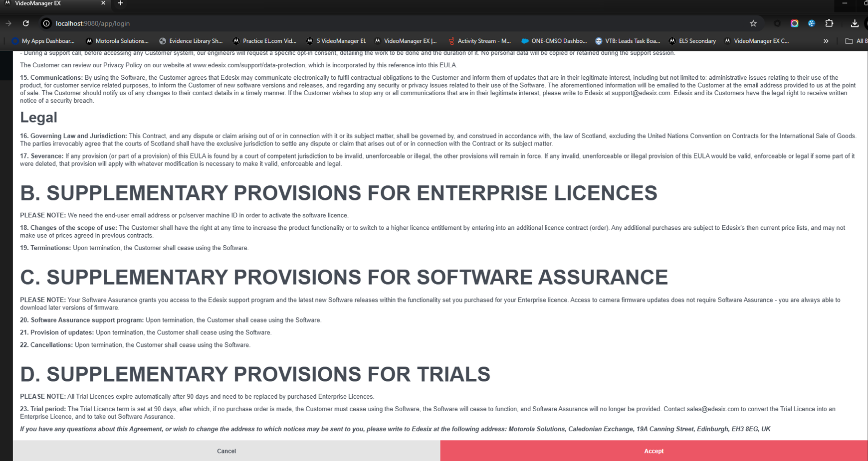The image size is (868, 461).
Task: Bookmark this page with the star
Action: coord(753,23)
